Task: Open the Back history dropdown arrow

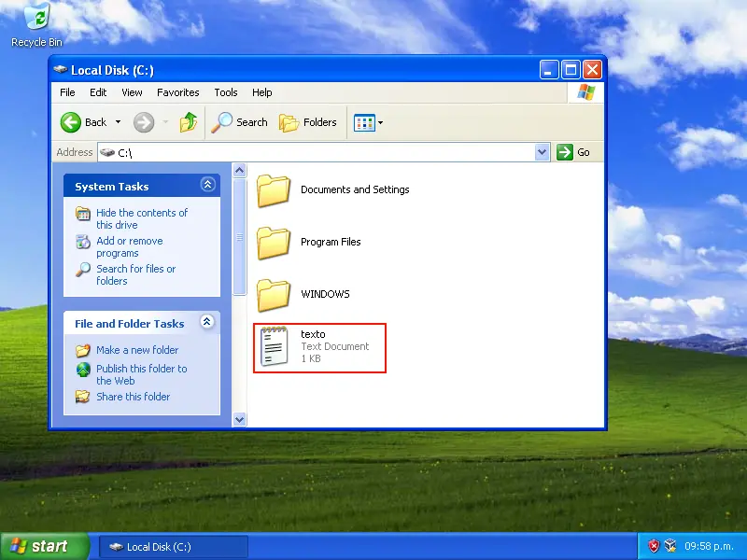Action: (x=119, y=122)
